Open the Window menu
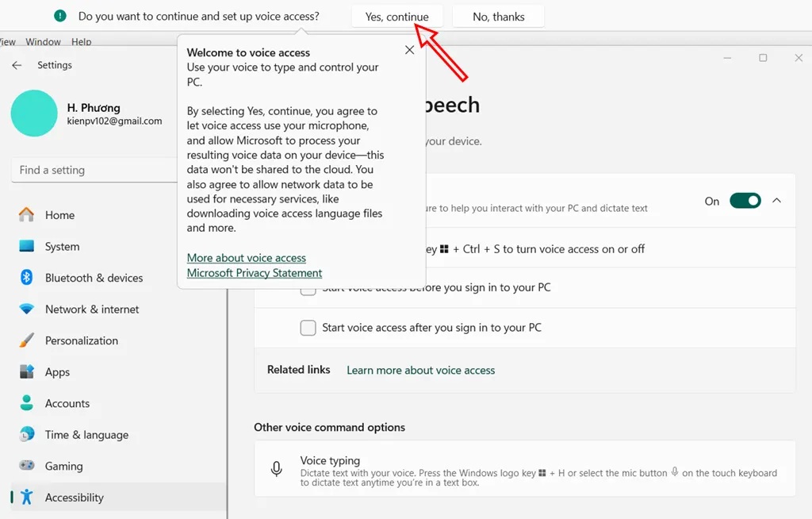The height and width of the screenshot is (519, 812). [x=43, y=42]
